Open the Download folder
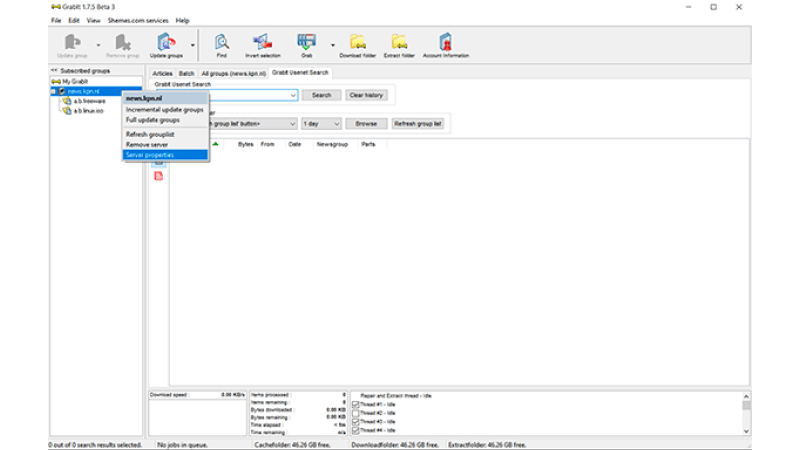Viewport: 800px width, 450px height. 358,45
